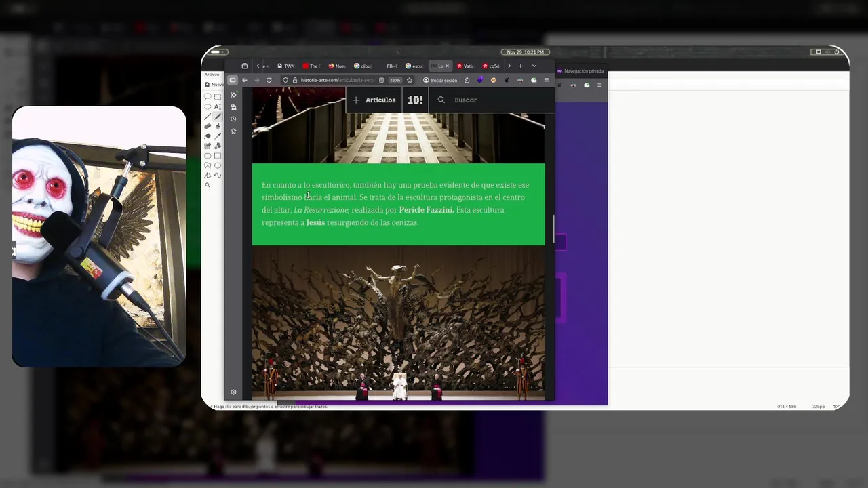Screen dimensions: 868x488
Task: Click the sculpture photo with the Pope
Action: tap(398, 323)
